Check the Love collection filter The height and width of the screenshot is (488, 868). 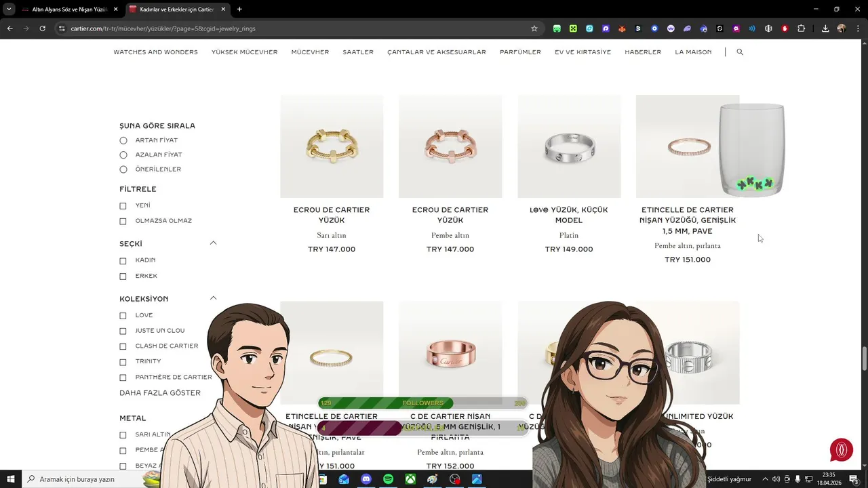(123, 316)
